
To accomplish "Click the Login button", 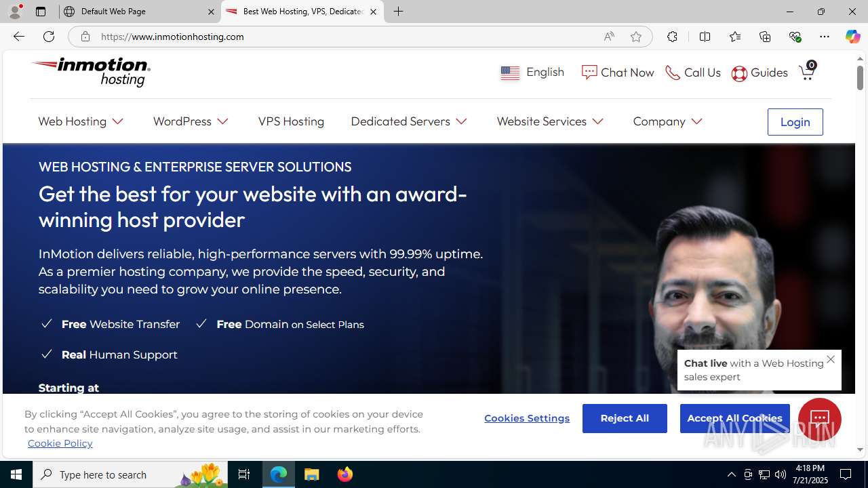I will [x=795, y=122].
